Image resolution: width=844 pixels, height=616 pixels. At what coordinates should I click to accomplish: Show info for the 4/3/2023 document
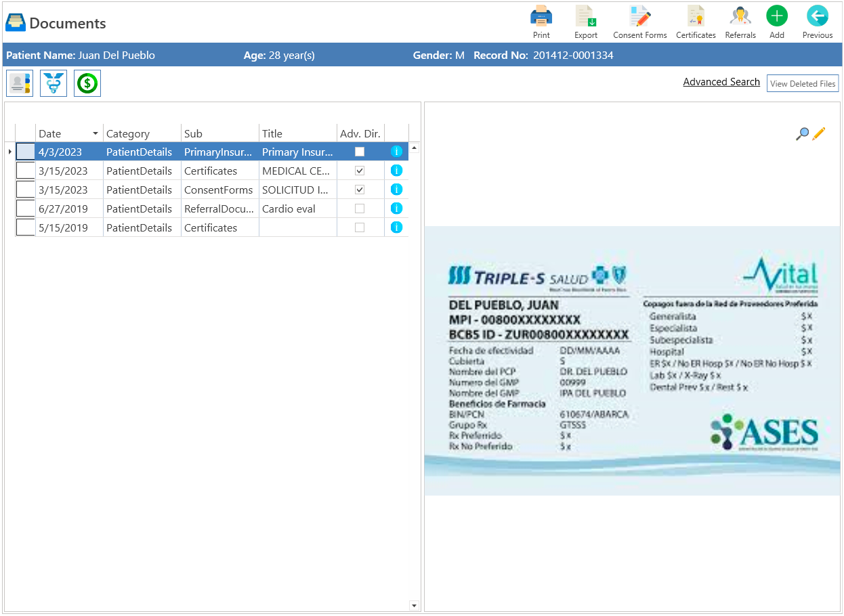(x=397, y=152)
